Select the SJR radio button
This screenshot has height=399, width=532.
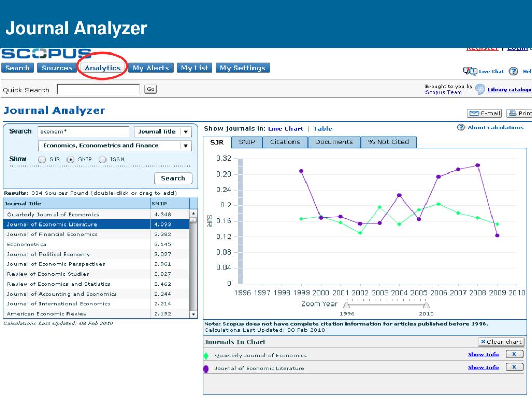(42, 159)
